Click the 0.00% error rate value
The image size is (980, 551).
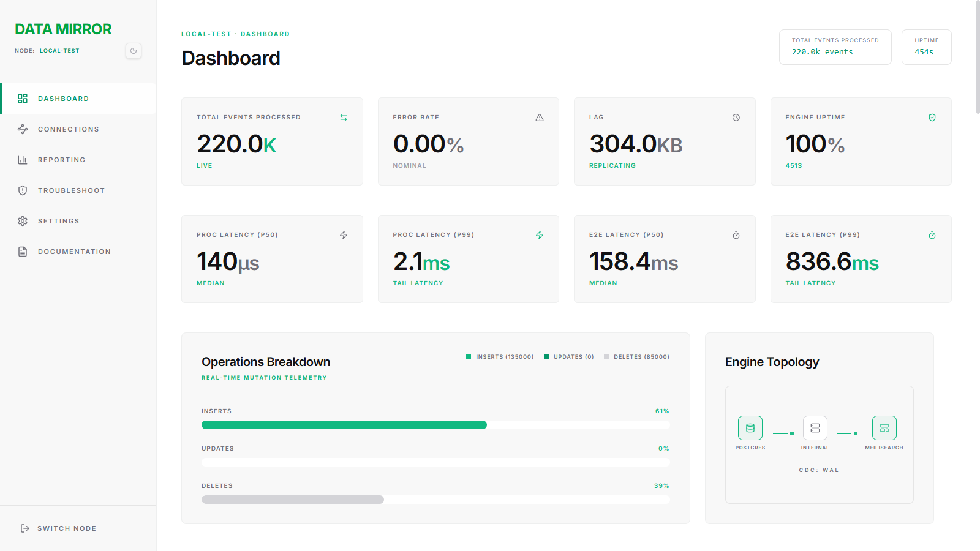(429, 144)
